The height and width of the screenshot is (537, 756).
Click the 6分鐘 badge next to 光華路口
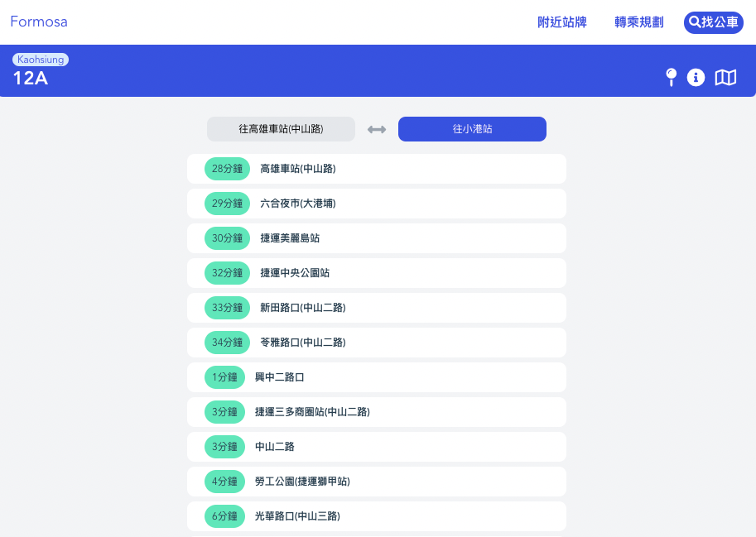[x=224, y=515]
